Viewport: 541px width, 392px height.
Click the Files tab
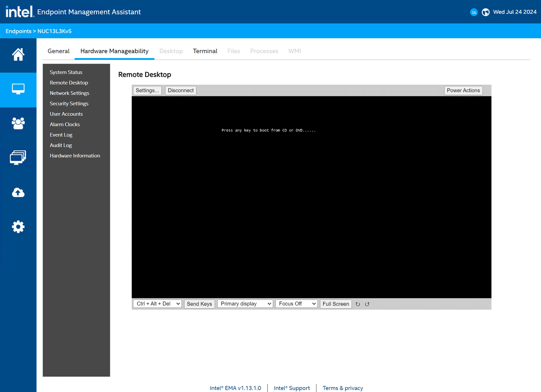tap(234, 51)
